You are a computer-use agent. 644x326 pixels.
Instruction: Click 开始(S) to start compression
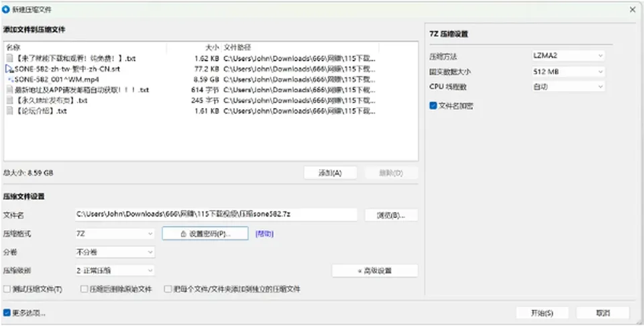click(542, 313)
